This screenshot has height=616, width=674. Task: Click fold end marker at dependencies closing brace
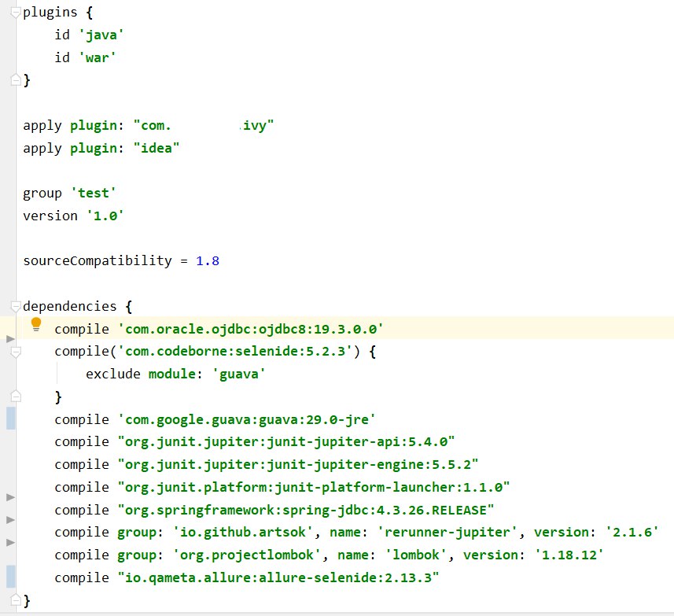[x=16, y=599]
